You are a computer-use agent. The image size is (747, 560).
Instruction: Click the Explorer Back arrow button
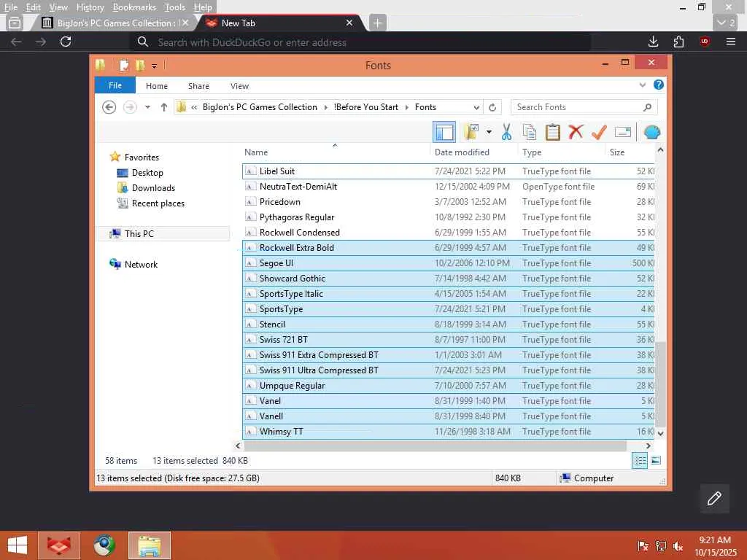point(109,107)
